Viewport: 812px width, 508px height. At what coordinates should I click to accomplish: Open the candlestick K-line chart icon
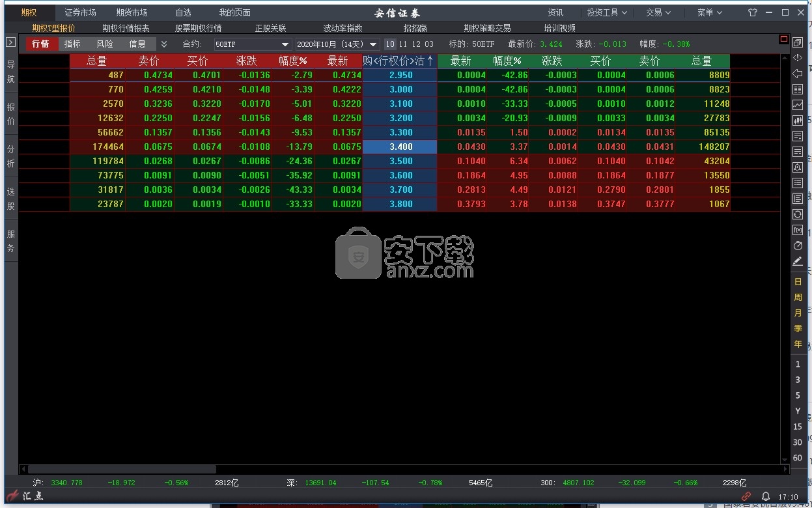[798, 120]
